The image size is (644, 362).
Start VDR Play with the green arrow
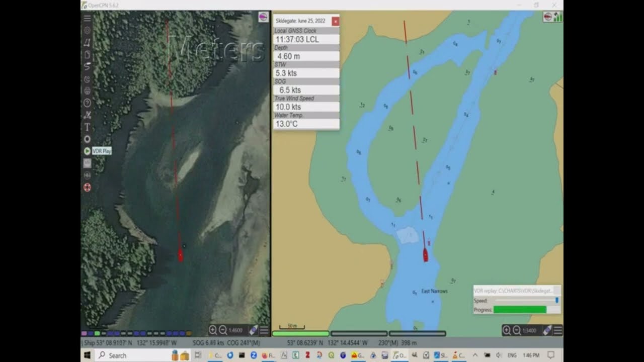87,151
